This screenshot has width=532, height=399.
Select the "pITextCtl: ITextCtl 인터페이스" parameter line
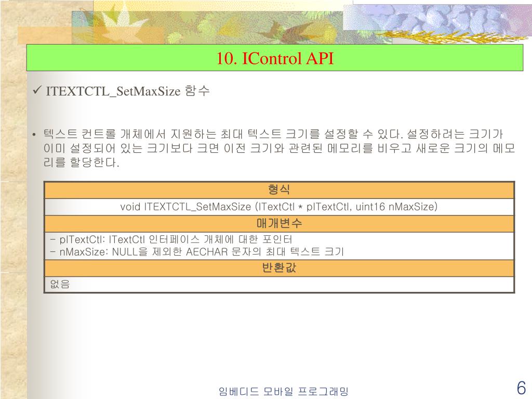[171, 240]
